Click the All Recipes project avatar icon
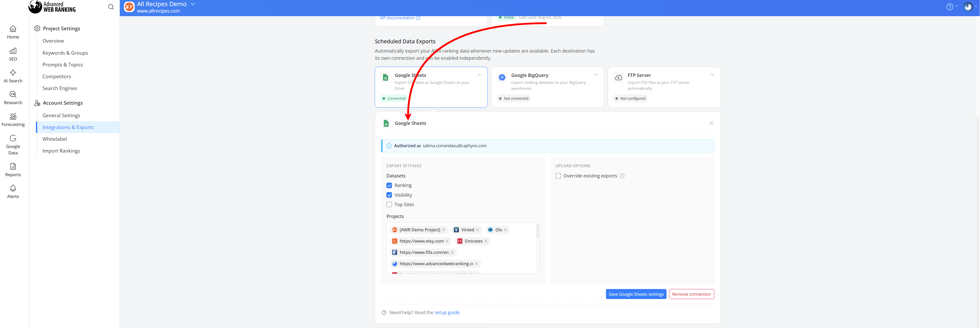Image resolution: width=980 pixels, height=328 pixels. pos(129,7)
